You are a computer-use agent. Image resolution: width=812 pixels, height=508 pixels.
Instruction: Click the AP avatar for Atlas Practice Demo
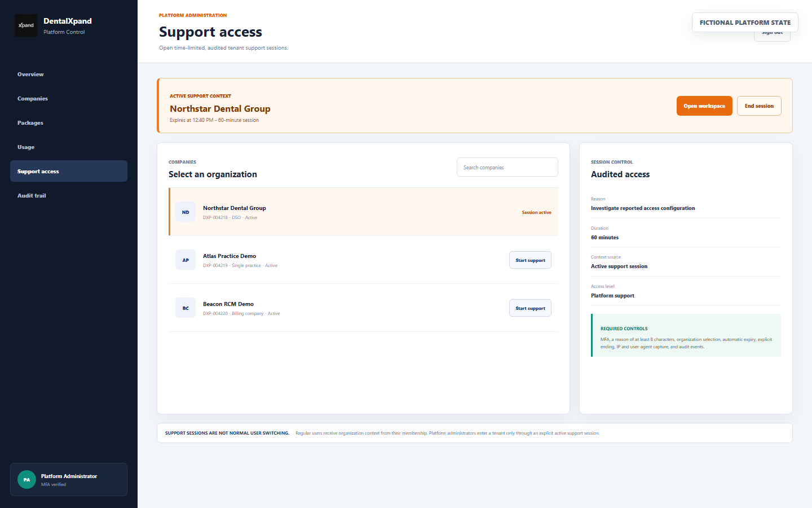pyautogui.click(x=186, y=260)
